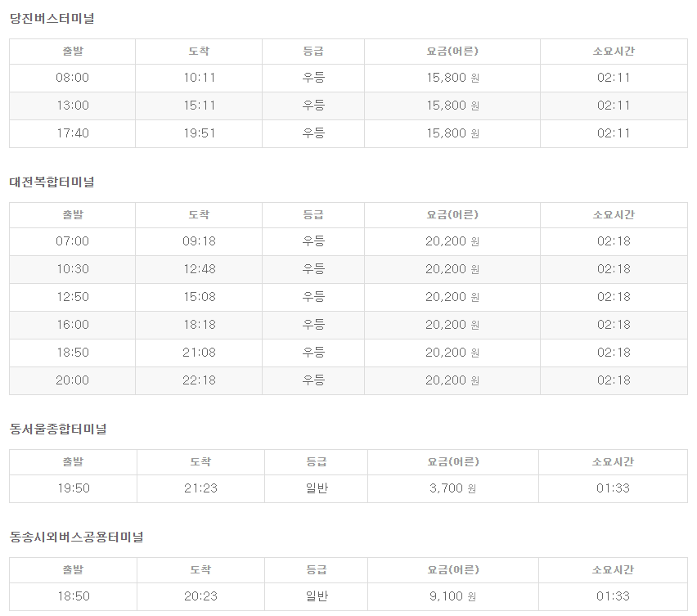697x616 pixels.
Task: Click the 02:11 duration in 17:40 row
Action: (x=614, y=133)
